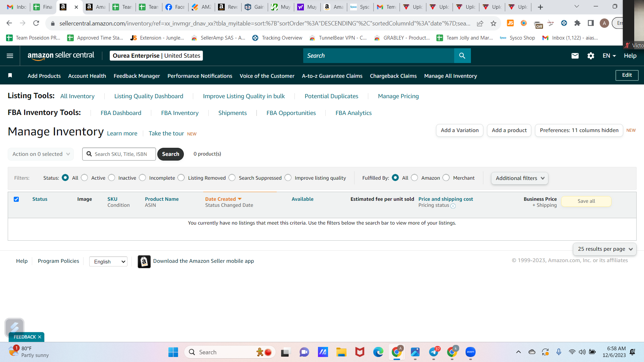Viewport: 644px width, 362px height.
Task: Open the Add Products menu item
Action: click(x=44, y=76)
